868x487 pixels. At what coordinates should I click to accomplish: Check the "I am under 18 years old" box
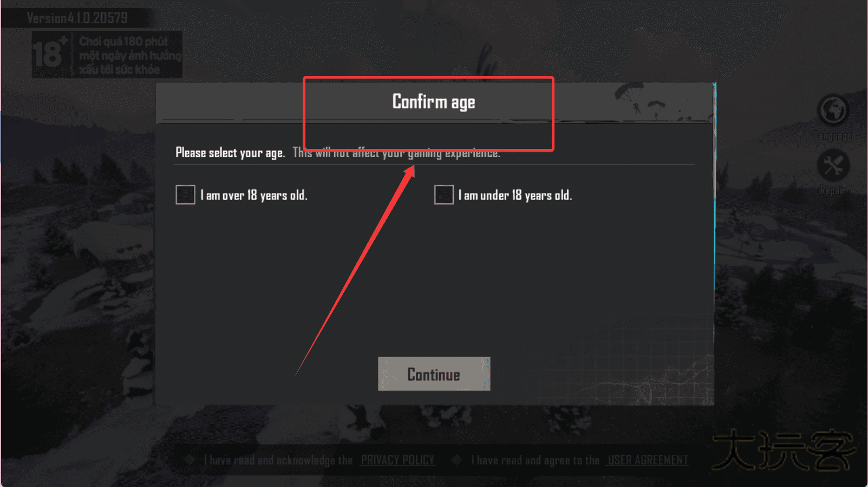click(443, 194)
